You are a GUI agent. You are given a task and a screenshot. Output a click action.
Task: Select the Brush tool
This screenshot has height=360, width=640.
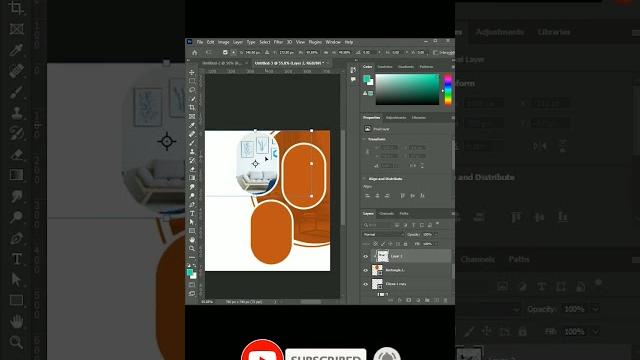coord(192,143)
